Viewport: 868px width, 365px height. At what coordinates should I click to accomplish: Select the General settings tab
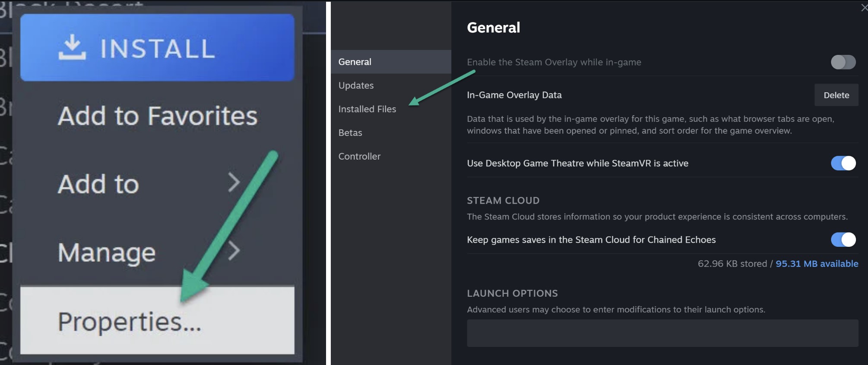click(391, 62)
